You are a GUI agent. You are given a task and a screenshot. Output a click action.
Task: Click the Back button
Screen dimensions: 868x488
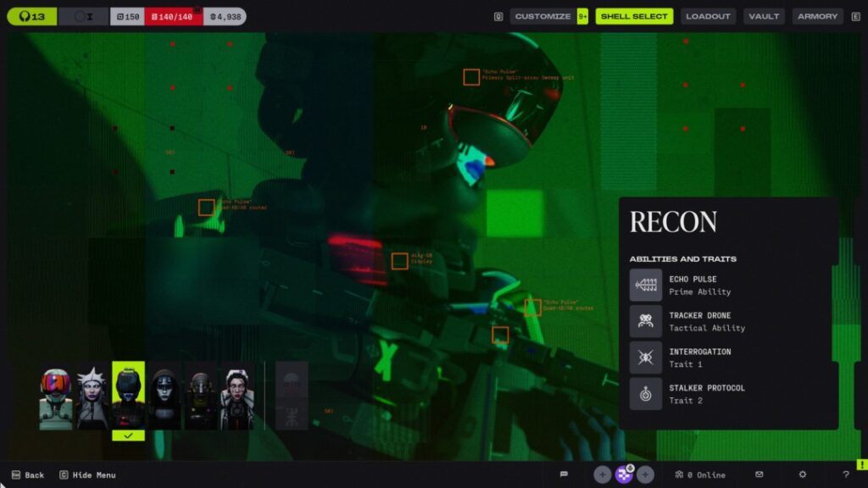pos(28,474)
